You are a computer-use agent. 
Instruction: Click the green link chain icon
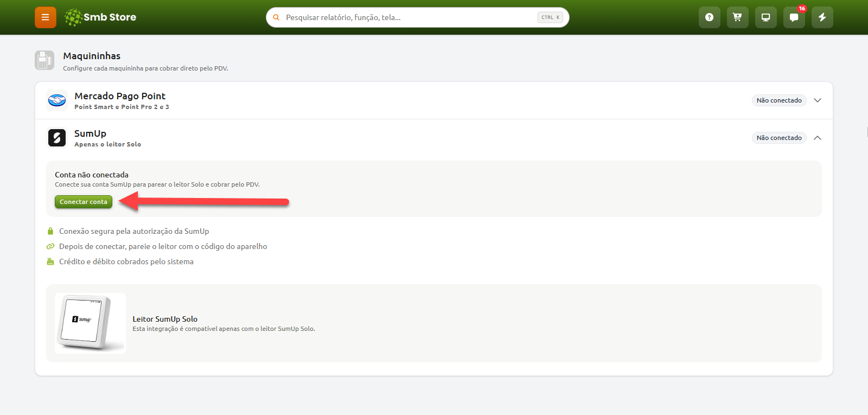tap(50, 246)
